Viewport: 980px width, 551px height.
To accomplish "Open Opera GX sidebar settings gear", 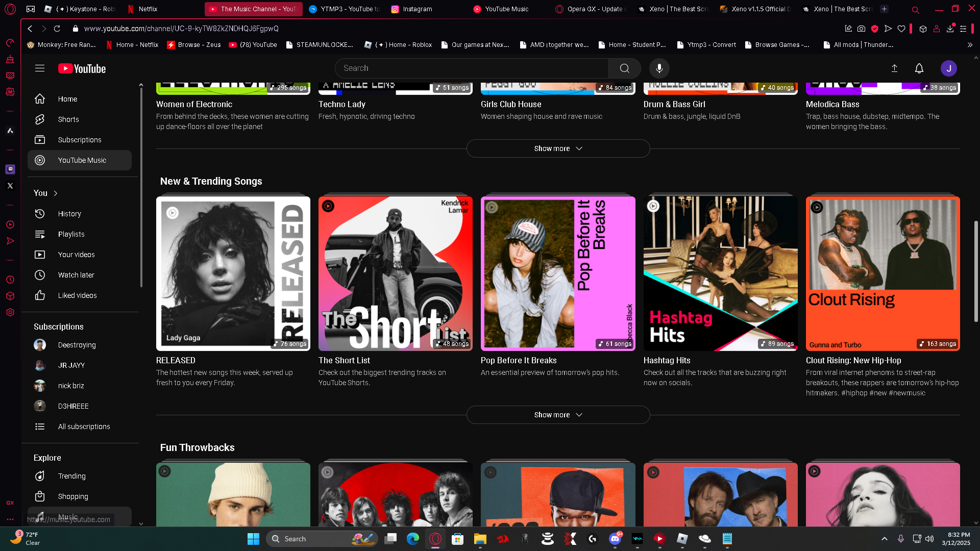I will 10,312.
